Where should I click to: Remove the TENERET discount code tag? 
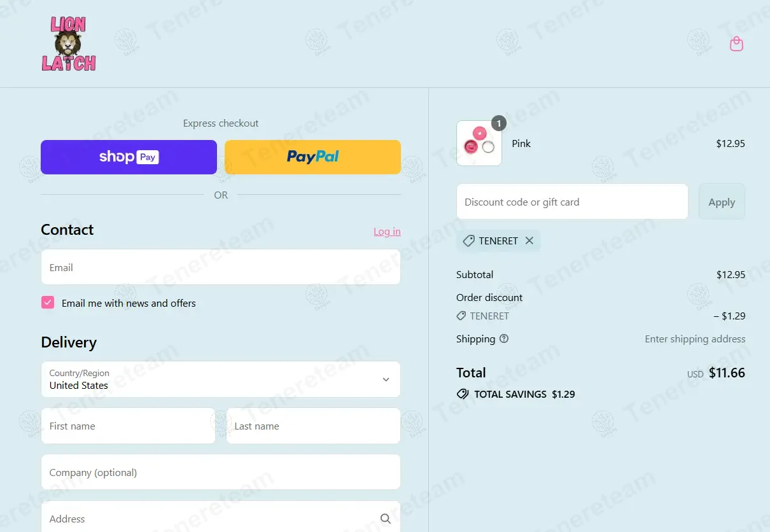[x=529, y=241]
